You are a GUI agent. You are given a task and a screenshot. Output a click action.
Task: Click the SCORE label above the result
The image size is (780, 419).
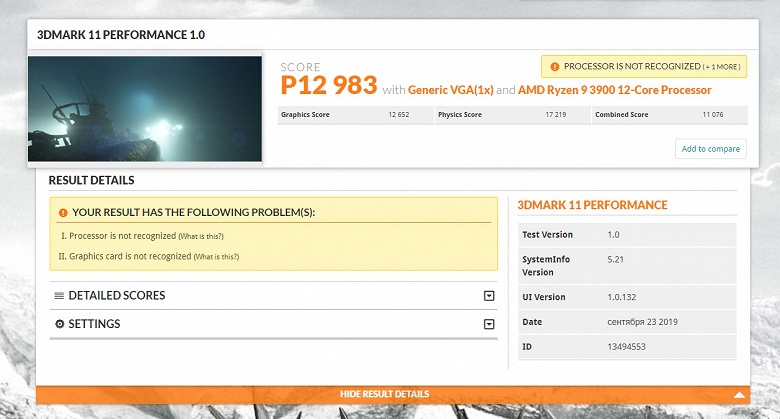pos(300,67)
